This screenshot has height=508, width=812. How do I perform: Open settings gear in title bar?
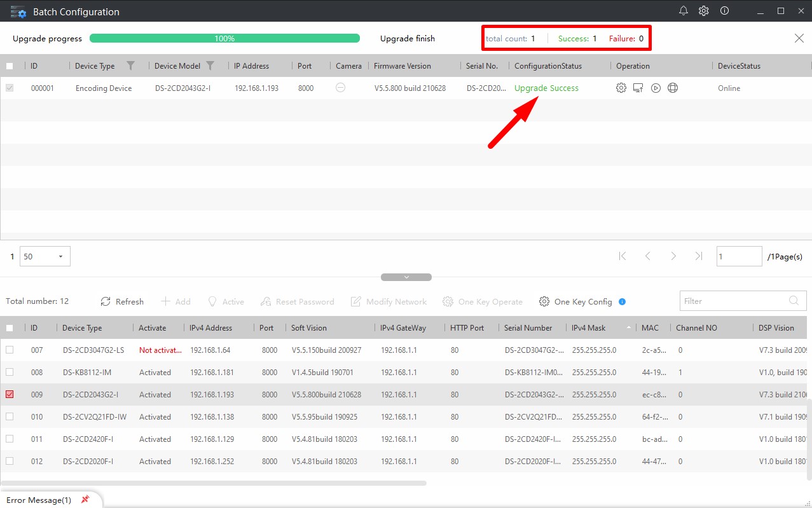click(703, 11)
